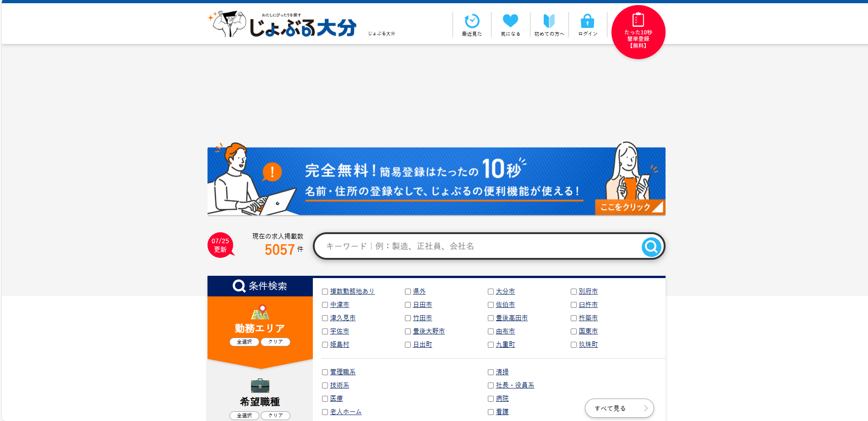Enable the 管理職系 job type checkbox
Viewport: 868px width, 421px height.
tap(325, 372)
